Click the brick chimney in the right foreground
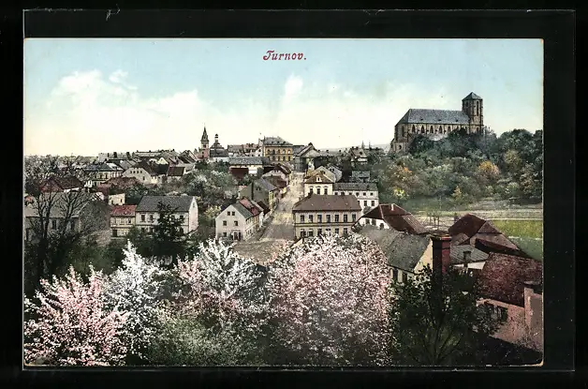This screenshot has height=389, width=588. [x=440, y=253]
